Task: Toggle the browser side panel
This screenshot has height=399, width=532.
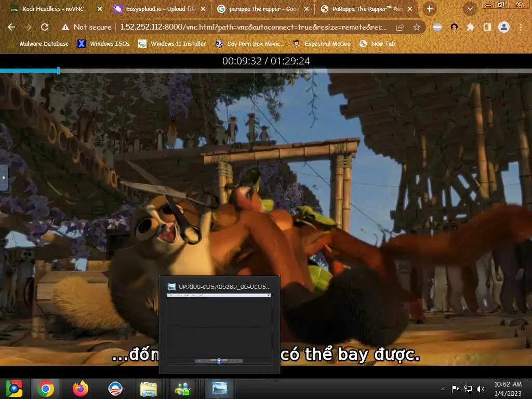Action: point(487,27)
